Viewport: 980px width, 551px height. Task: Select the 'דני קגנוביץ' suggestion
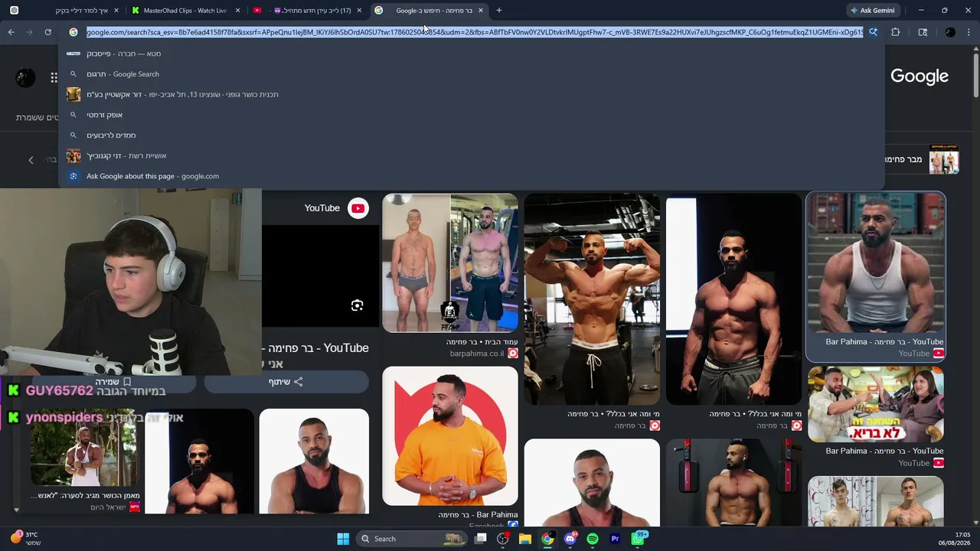[x=472, y=155]
